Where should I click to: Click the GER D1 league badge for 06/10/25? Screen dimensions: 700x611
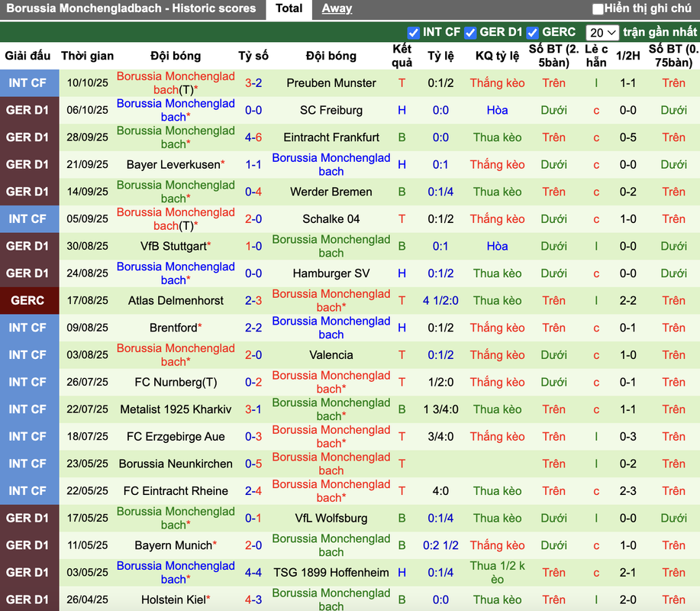tap(30, 110)
